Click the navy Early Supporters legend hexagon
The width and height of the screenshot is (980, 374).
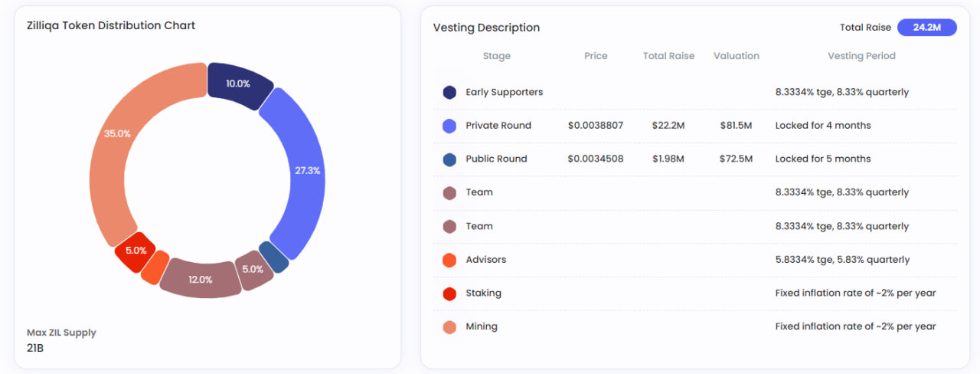tap(449, 92)
